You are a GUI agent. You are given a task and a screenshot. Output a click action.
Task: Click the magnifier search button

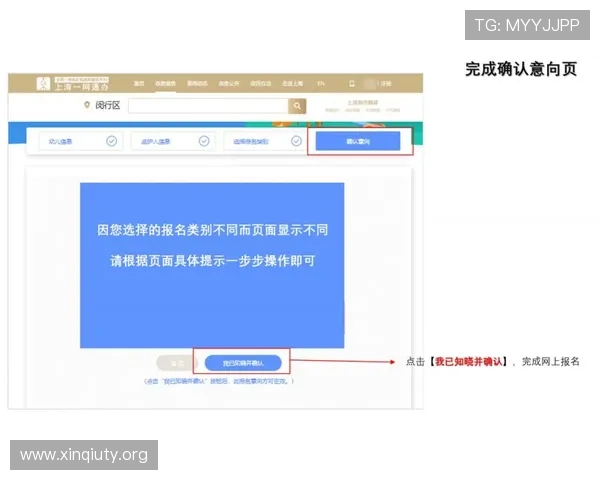[x=297, y=106]
